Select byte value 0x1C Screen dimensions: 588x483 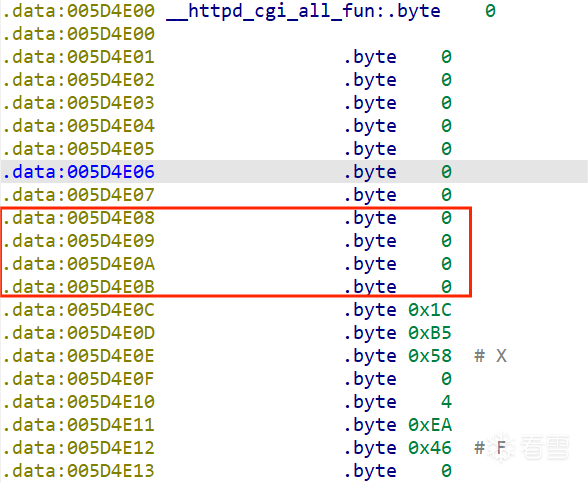(430, 310)
